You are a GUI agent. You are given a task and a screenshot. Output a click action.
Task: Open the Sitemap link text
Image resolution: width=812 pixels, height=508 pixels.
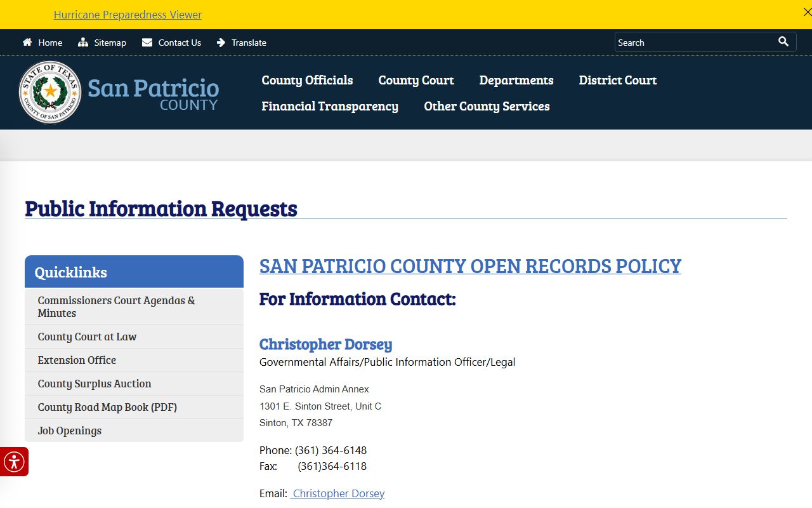[x=110, y=43]
